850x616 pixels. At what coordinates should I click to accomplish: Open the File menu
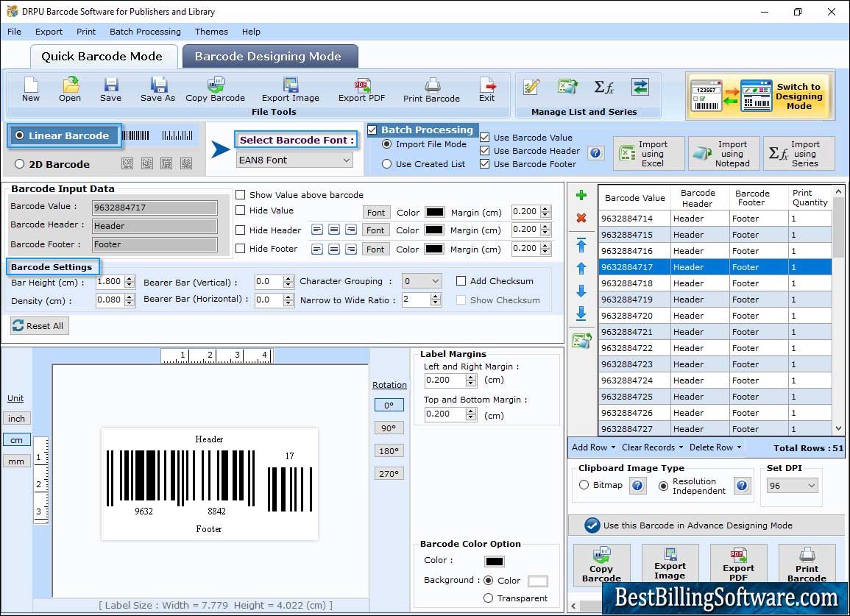point(14,32)
